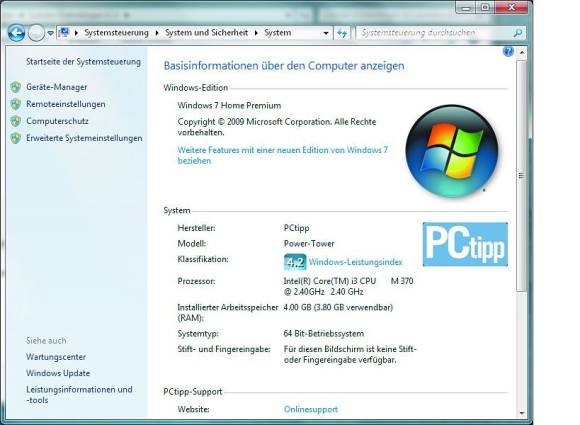Click the vertical scrollbar thumb
This screenshot has width=580, height=425.
522,176
